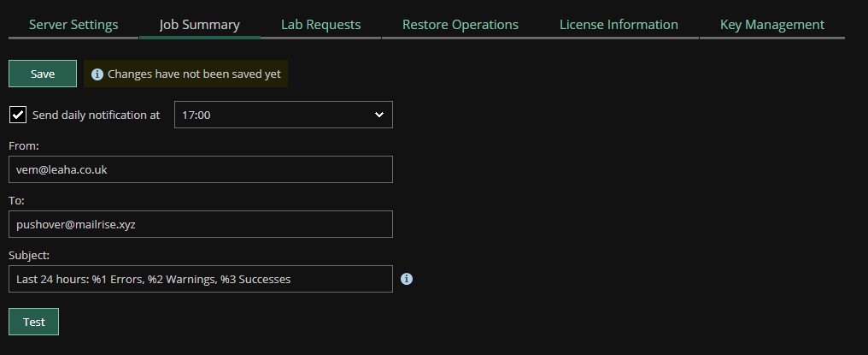Go to the Restore Operations tab

460,25
